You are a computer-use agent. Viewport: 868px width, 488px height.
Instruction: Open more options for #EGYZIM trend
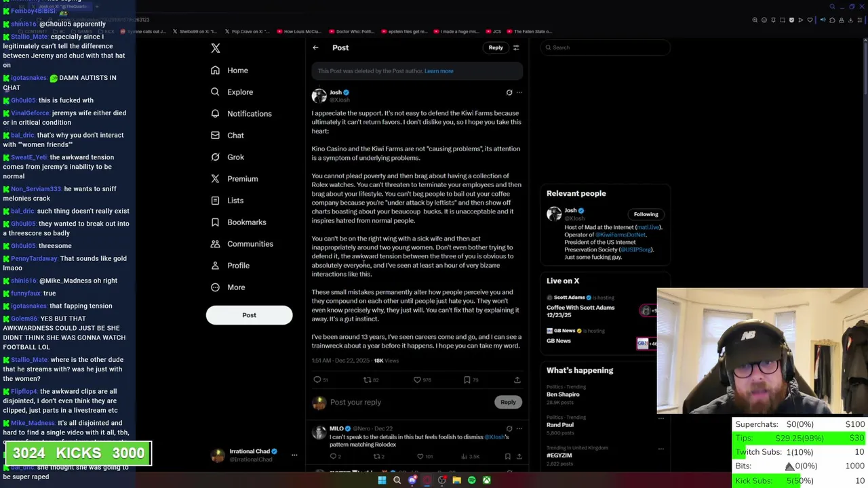(x=661, y=449)
